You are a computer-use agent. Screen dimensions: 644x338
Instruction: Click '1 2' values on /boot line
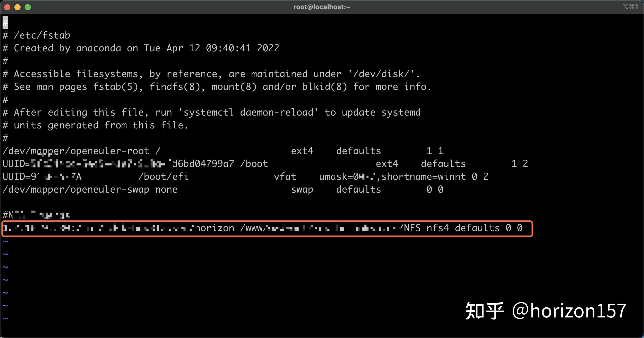pos(520,164)
